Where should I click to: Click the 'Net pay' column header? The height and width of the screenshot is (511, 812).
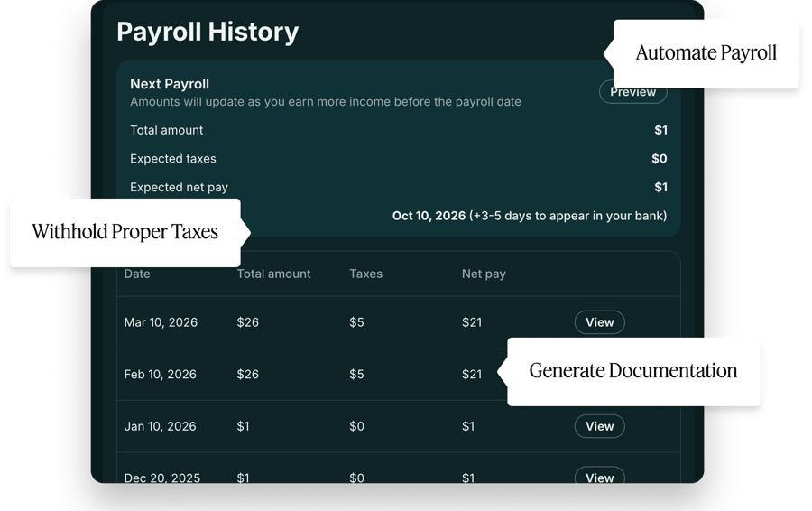[484, 274]
